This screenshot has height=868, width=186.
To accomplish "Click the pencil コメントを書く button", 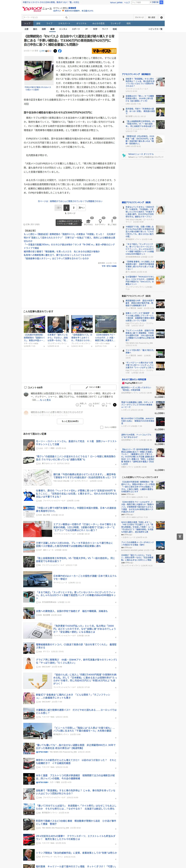I will pos(93,387).
